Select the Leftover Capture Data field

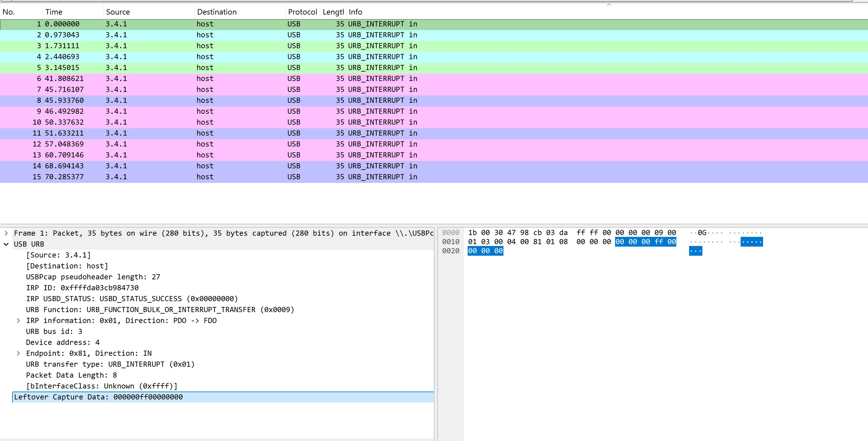coord(98,397)
